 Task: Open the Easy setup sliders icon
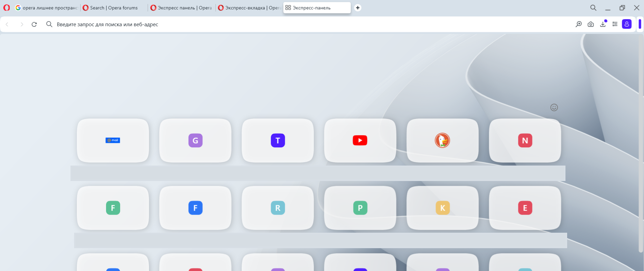tap(615, 24)
